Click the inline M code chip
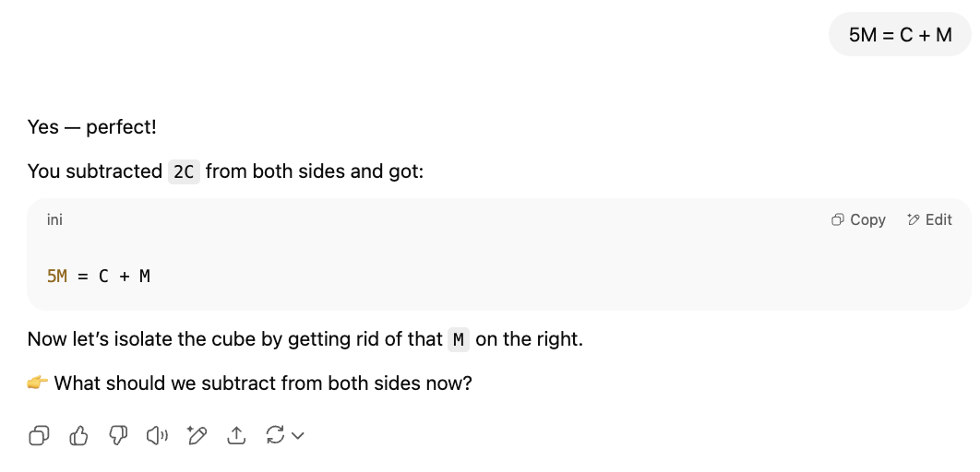Viewport: 980px width, 472px height. (458, 340)
